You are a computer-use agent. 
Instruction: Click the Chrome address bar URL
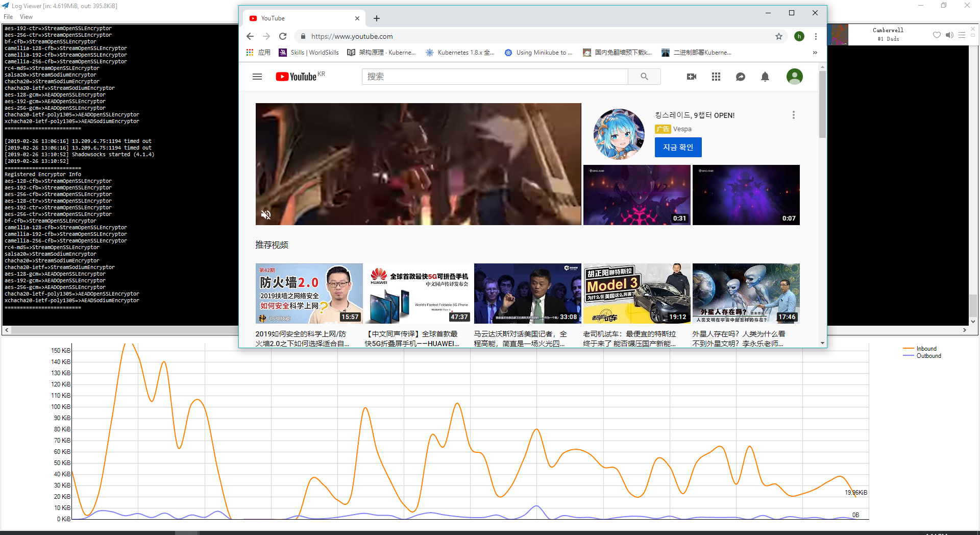point(352,36)
